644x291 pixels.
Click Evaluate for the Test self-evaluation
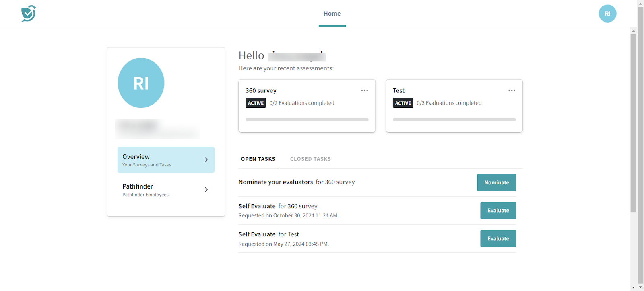pos(498,239)
